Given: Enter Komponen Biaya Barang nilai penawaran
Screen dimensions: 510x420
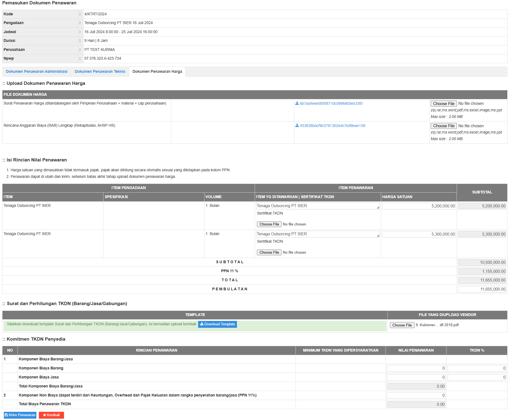Looking at the screenshot, I should tap(416, 368).
